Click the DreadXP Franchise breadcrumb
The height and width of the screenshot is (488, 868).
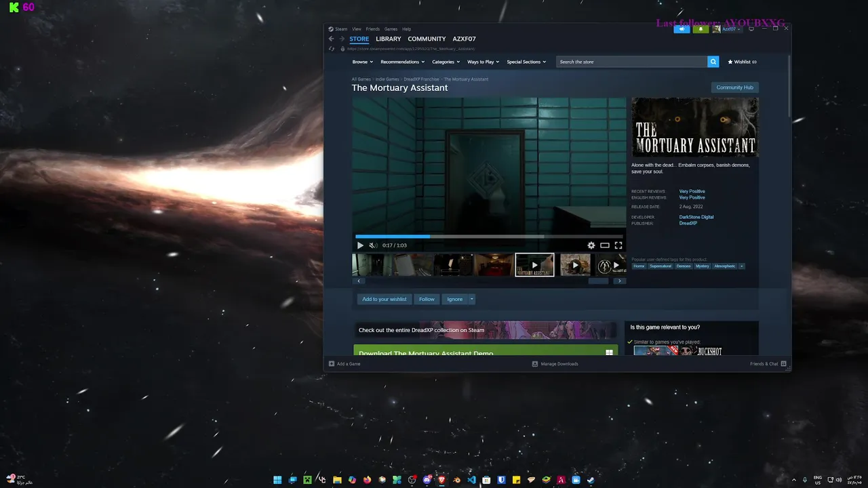pyautogui.click(x=421, y=79)
